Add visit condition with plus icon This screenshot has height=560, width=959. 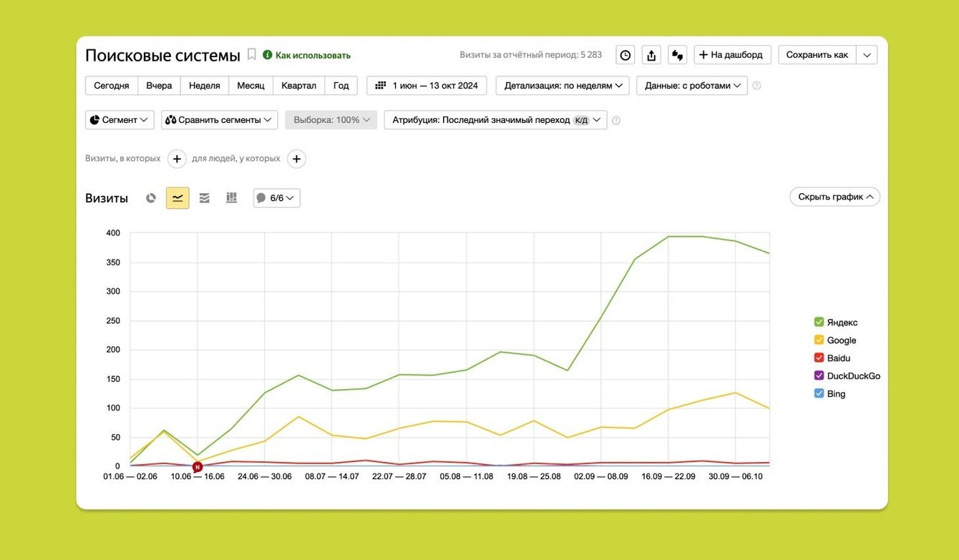click(x=177, y=159)
